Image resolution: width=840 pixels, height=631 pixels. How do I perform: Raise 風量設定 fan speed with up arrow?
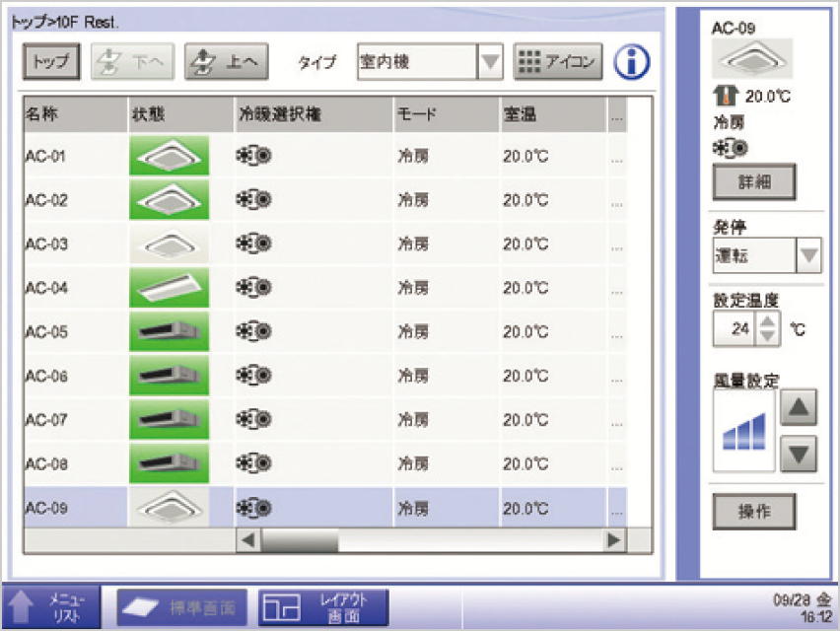point(799,407)
